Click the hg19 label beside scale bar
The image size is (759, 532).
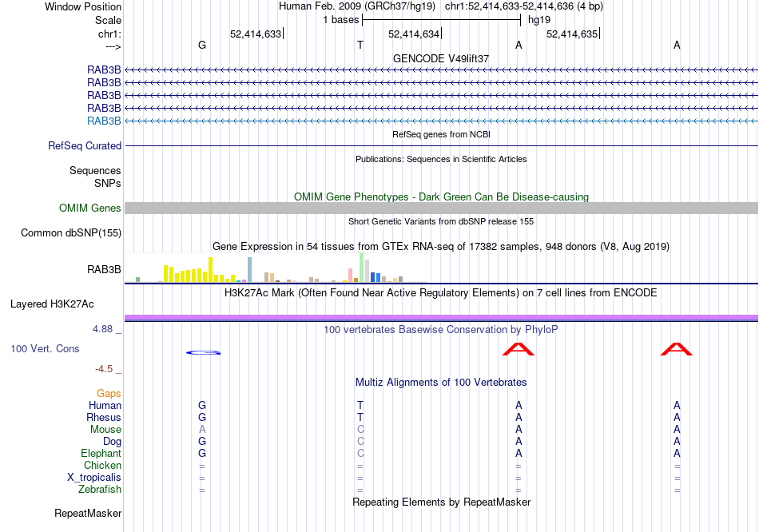point(539,20)
